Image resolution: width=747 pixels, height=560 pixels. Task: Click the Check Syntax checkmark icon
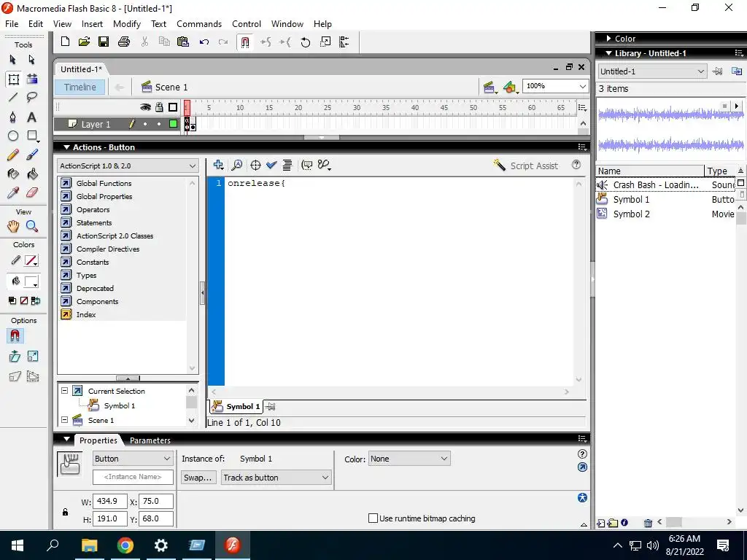pyautogui.click(x=271, y=165)
